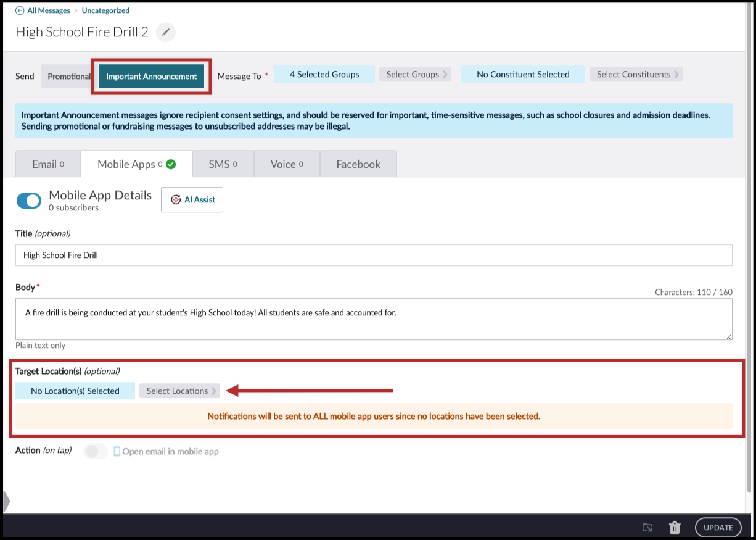Open Select Constituents chooser

(636, 74)
